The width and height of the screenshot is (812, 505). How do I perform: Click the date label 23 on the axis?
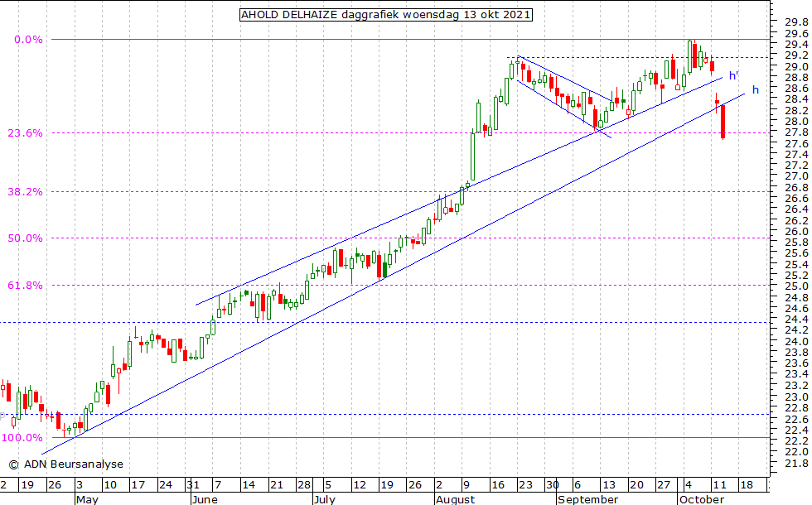tap(525, 485)
